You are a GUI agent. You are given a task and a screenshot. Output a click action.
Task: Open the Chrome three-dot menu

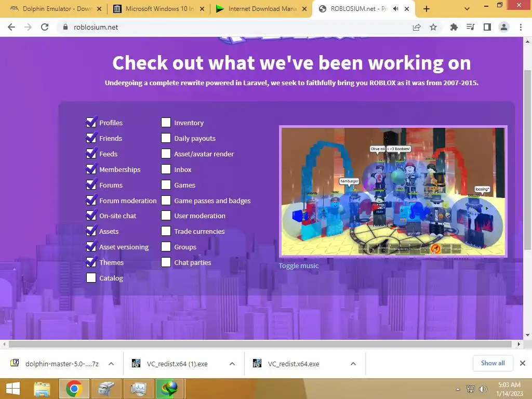coord(521,27)
